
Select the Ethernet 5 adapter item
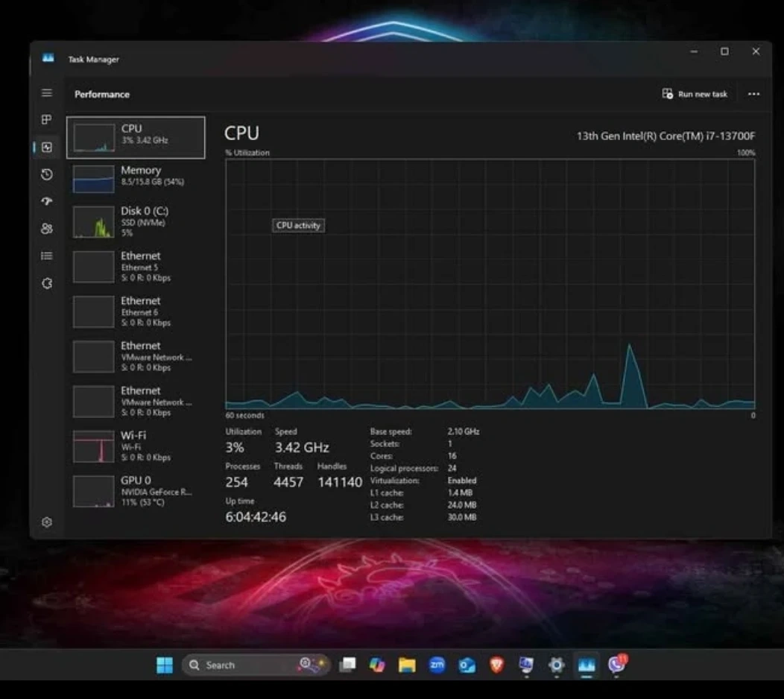point(136,266)
